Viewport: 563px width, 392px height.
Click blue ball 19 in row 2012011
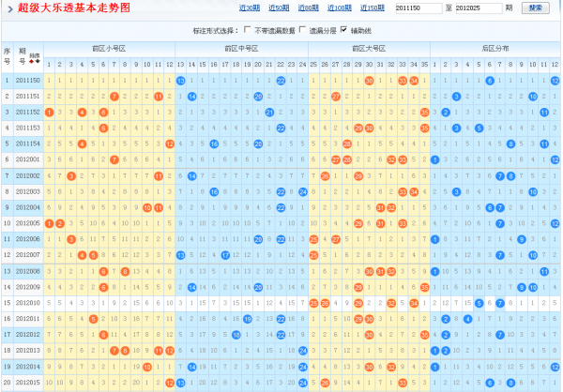[248, 319]
